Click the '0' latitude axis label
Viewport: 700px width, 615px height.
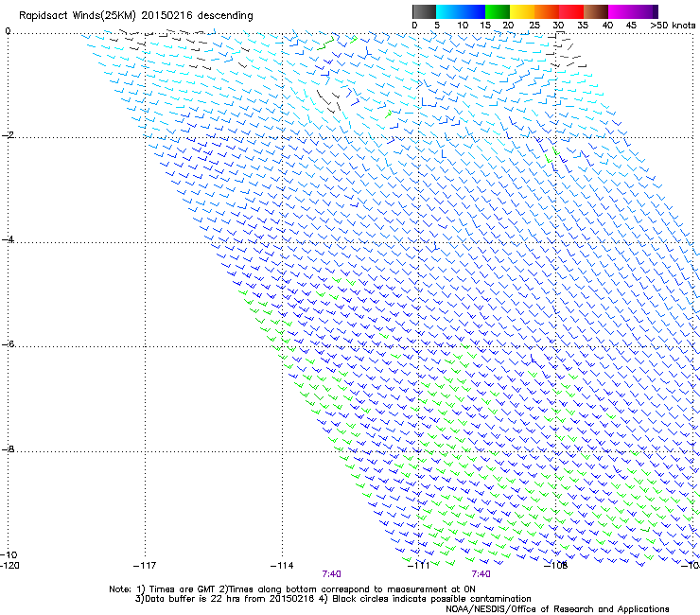[8, 31]
